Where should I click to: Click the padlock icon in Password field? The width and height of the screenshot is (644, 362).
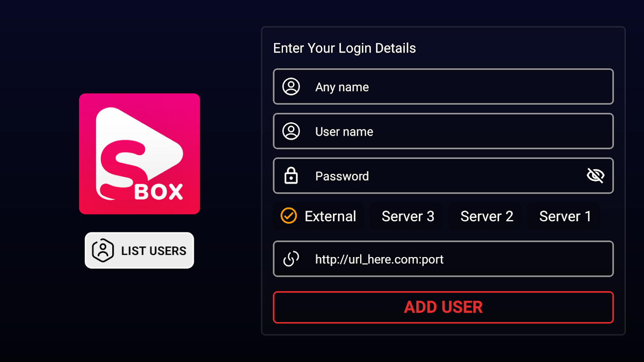pos(291,176)
